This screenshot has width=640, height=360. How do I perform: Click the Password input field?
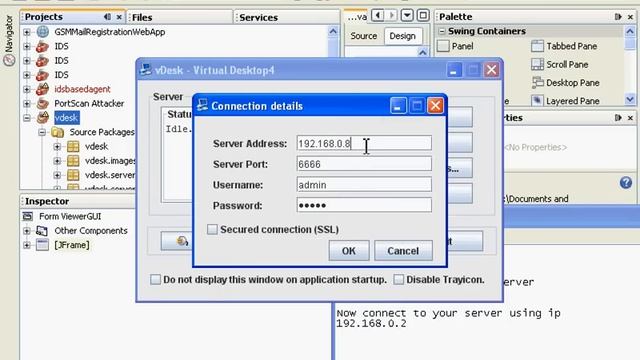(364, 205)
